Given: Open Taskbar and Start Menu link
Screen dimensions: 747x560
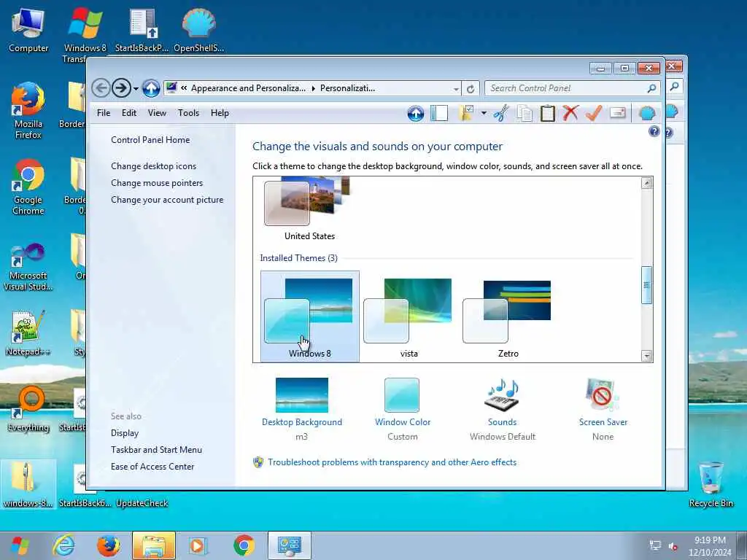Looking at the screenshot, I should pos(156,449).
